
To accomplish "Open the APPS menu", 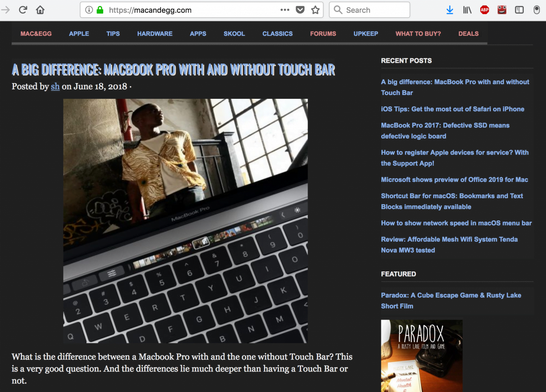I will click(198, 34).
